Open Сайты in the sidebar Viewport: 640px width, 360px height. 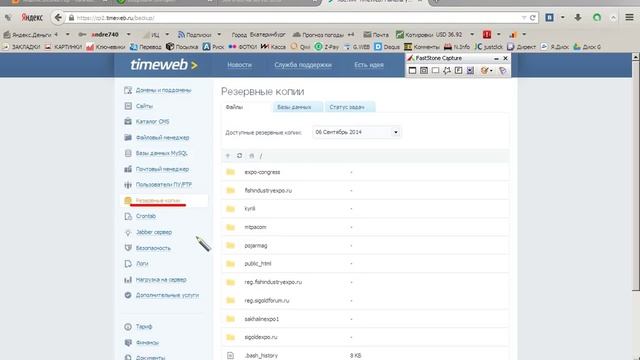pyautogui.click(x=144, y=106)
